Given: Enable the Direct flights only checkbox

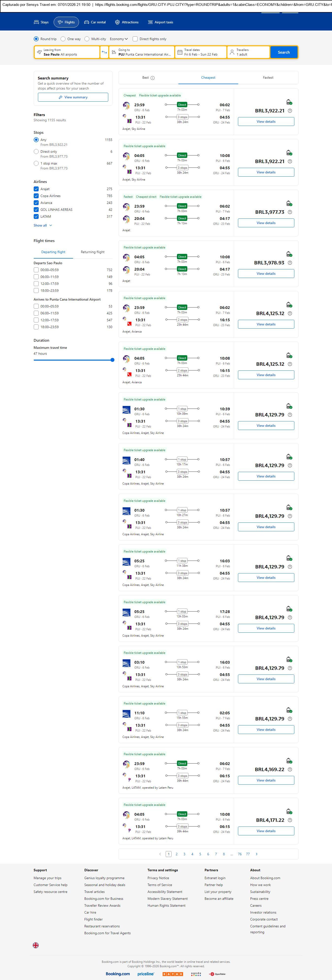Looking at the screenshot, I should tap(135, 39).
